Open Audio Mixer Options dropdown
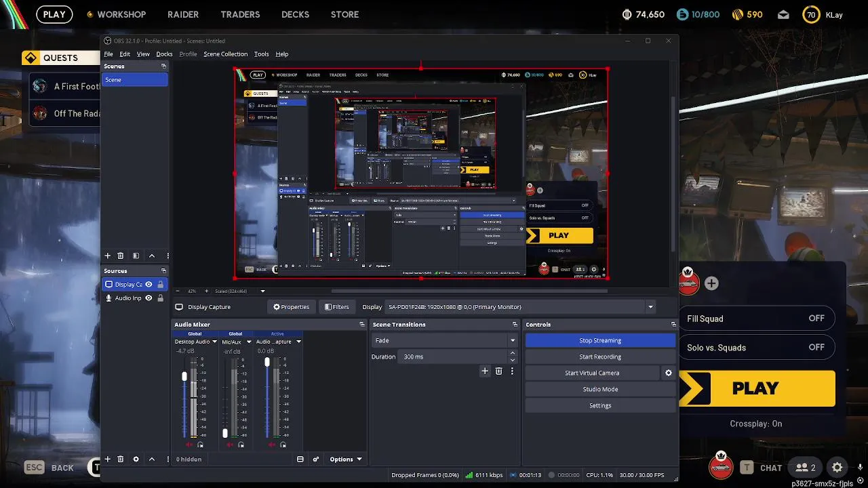The image size is (868, 488). 346,459
